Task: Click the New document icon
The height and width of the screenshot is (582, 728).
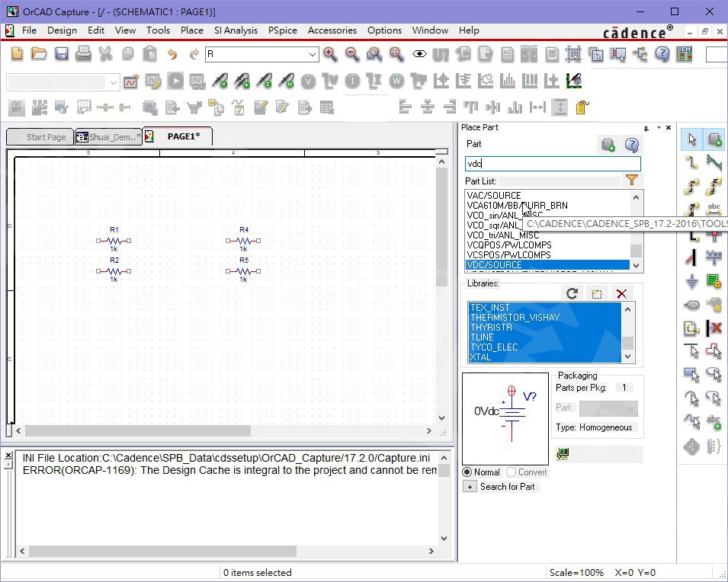Action: click(x=17, y=54)
